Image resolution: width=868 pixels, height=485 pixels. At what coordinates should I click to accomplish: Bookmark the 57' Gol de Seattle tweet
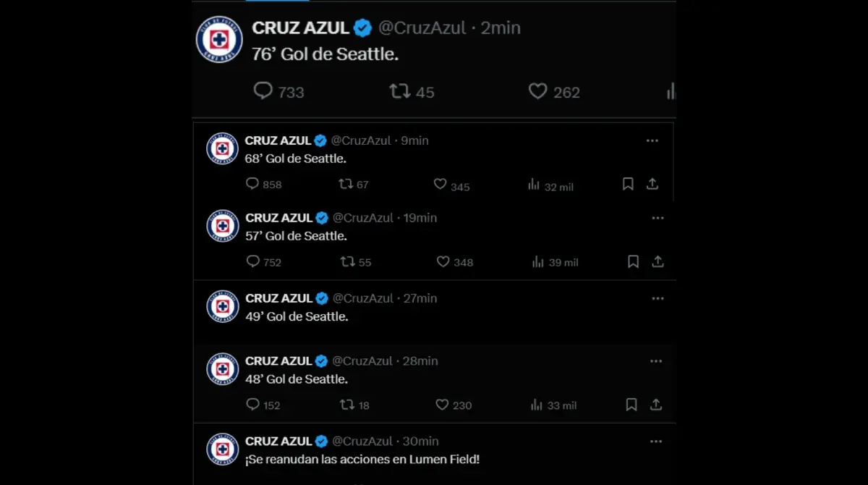tap(633, 262)
